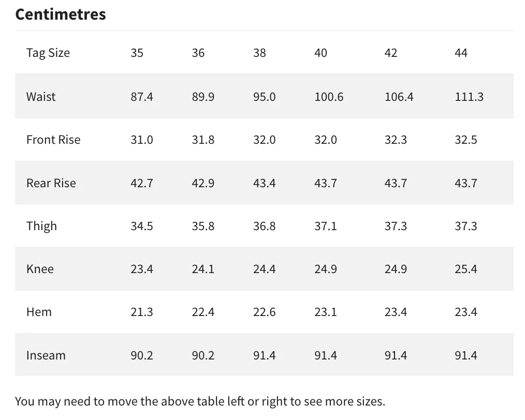Select Knee value 25.4
The height and width of the screenshot is (420, 525).
point(466,269)
